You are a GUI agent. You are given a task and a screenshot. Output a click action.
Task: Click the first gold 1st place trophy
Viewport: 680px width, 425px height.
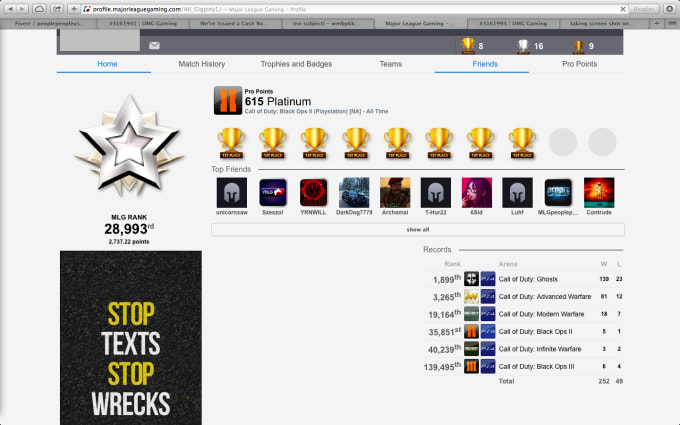(231, 143)
